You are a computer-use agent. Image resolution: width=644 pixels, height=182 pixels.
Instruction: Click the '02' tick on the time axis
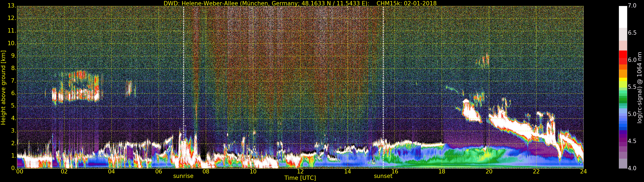[64, 171]
